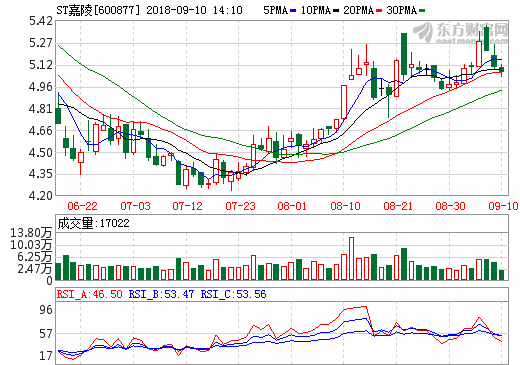Viewport: 520px width, 365px height.
Task: Click the last green candlestick at 09-10
Action: click(x=502, y=69)
